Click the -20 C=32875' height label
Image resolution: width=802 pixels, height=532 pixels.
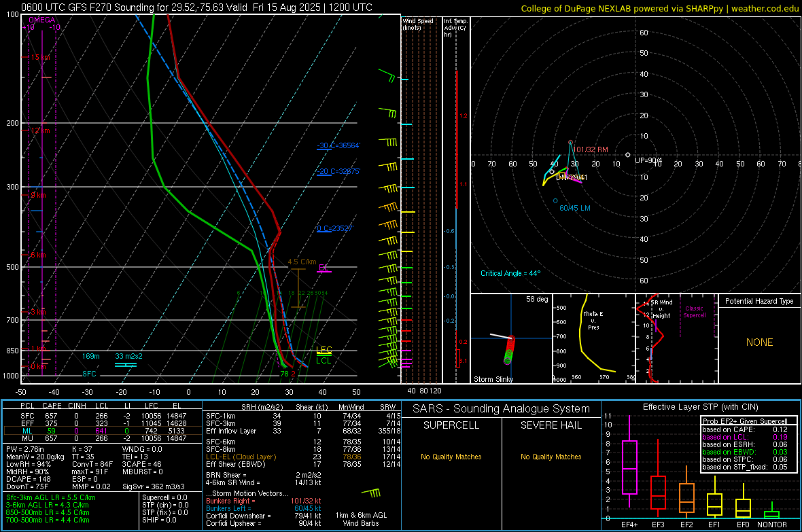point(338,171)
